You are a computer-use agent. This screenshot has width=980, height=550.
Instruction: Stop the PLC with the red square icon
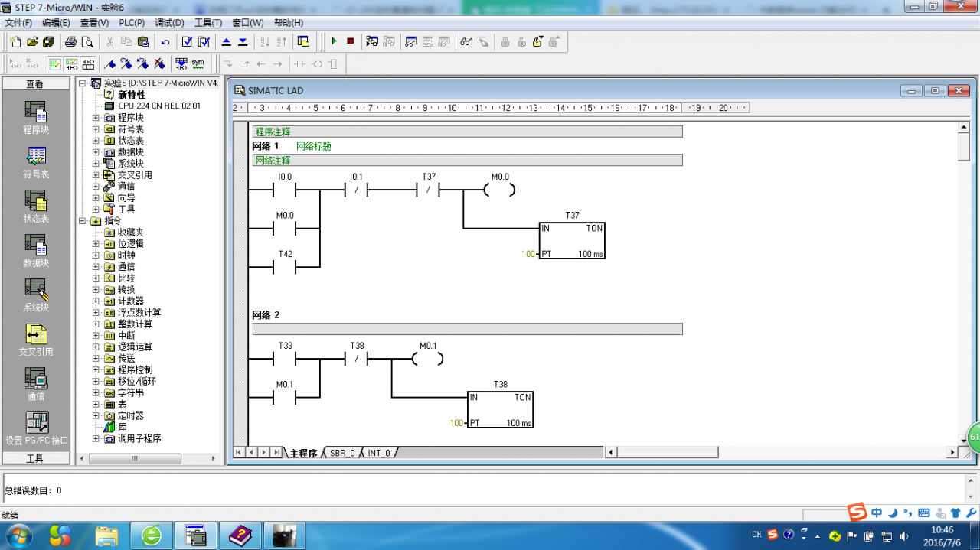(x=350, y=41)
